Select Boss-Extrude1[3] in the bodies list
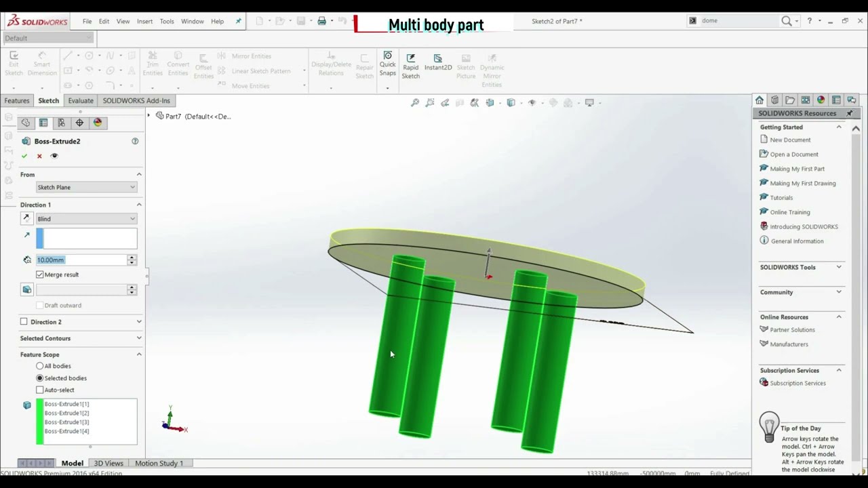Screen dimensions: 868x488 point(66,422)
